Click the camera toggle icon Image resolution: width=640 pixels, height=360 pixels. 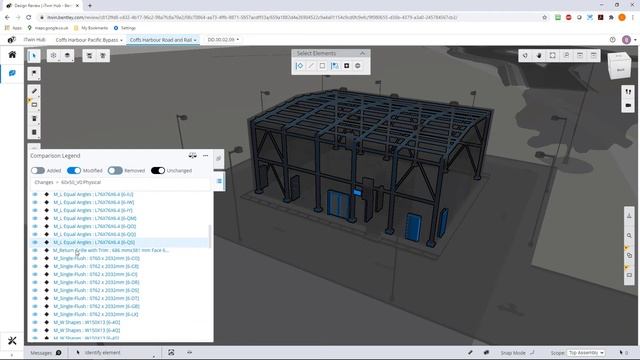[x=628, y=105]
